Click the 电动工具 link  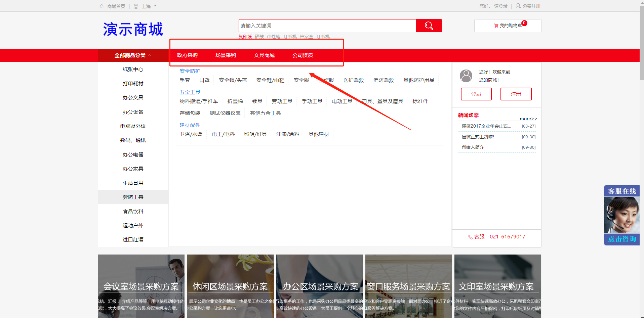point(342,101)
